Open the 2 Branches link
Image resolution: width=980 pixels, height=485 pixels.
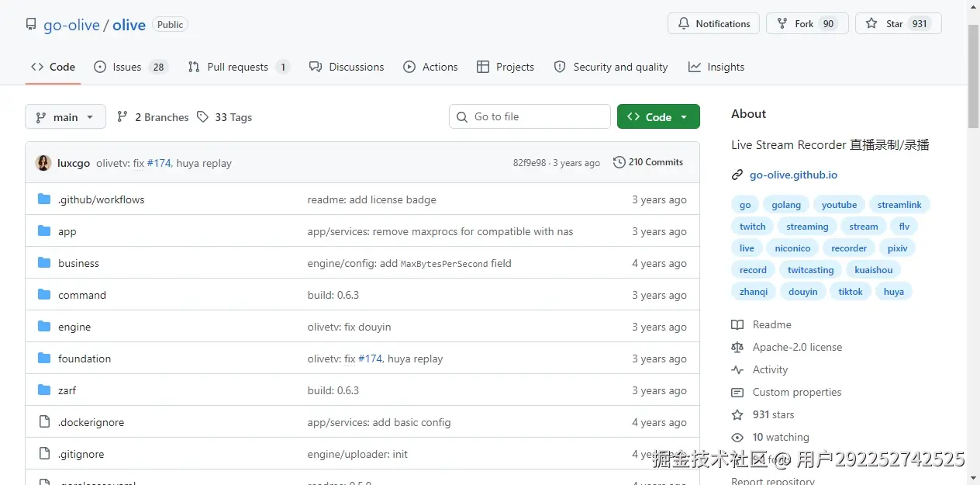153,117
